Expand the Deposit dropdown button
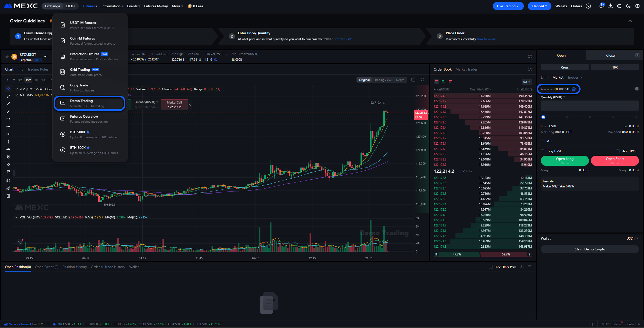The image size is (644, 328). [539, 6]
